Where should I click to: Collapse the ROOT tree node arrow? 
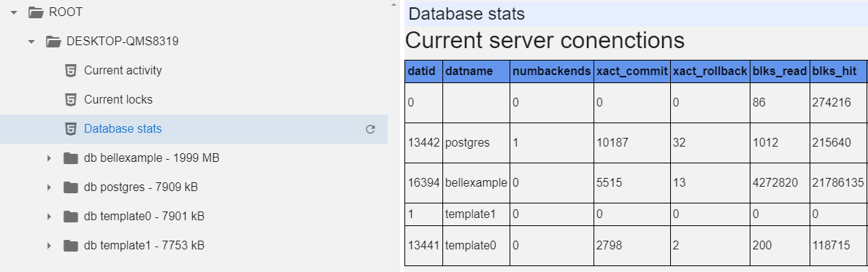14,12
